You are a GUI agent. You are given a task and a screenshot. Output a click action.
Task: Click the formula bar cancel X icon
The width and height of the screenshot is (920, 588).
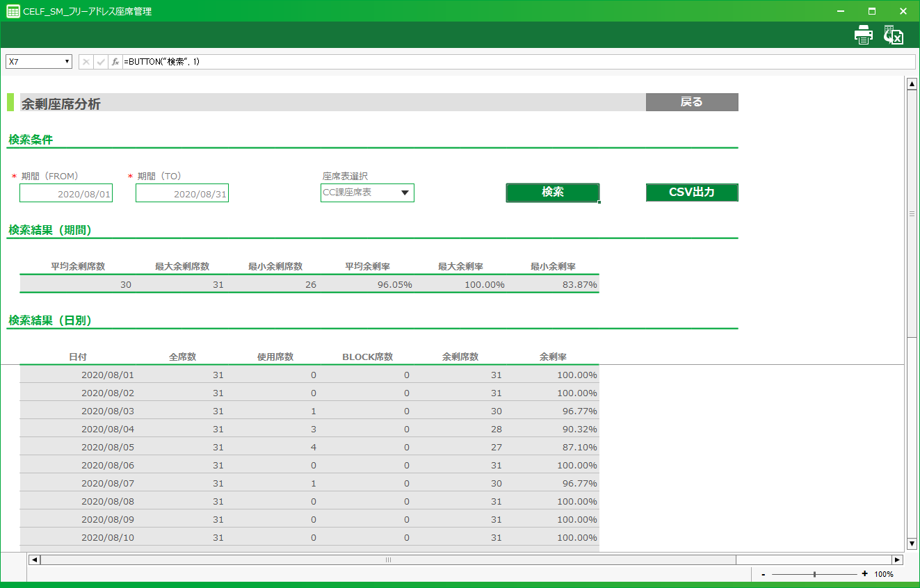(x=86, y=62)
